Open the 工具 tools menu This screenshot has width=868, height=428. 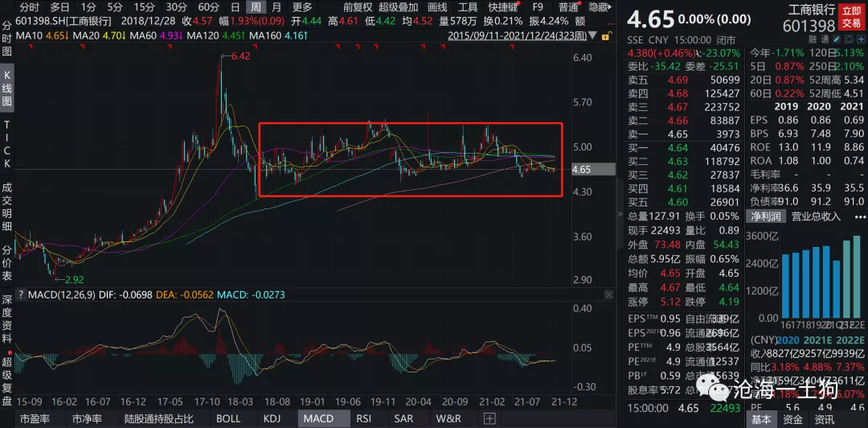click(468, 7)
